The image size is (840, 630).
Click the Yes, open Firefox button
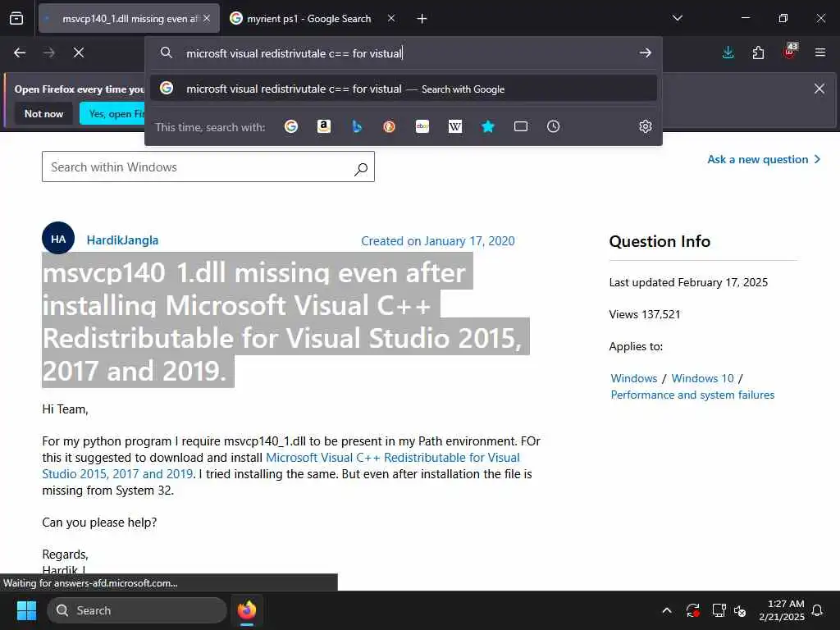pos(112,113)
